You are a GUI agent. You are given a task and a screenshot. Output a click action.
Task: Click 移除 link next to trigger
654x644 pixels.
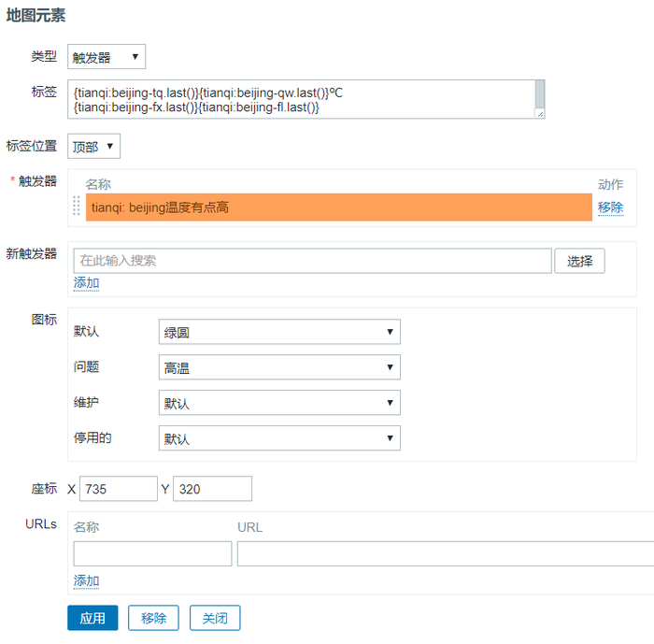point(610,208)
